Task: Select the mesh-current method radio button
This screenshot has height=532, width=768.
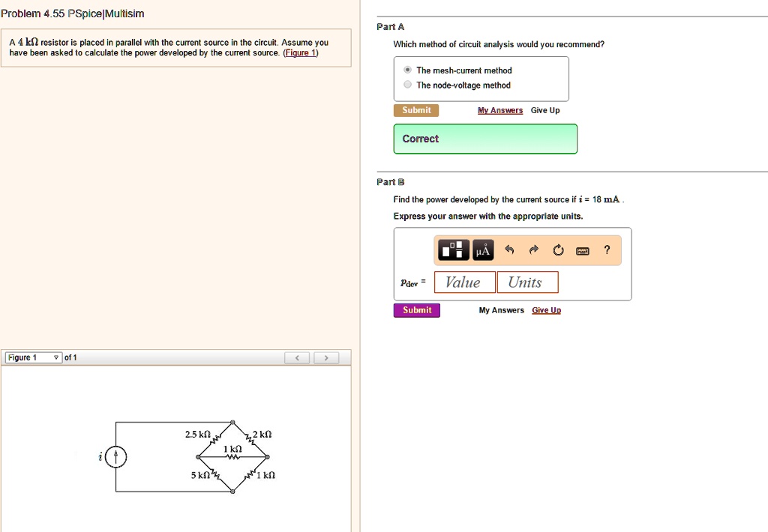Action: click(407, 71)
